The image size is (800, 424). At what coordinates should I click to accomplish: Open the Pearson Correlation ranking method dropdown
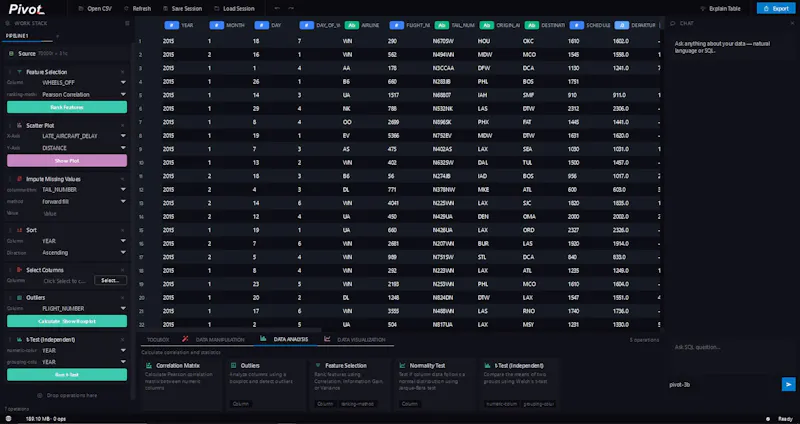click(x=84, y=94)
